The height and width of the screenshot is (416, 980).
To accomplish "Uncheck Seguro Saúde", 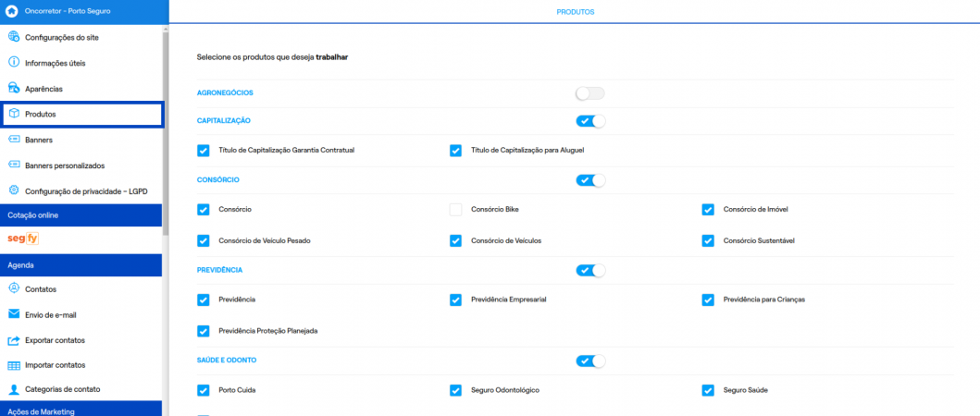I will click(708, 390).
